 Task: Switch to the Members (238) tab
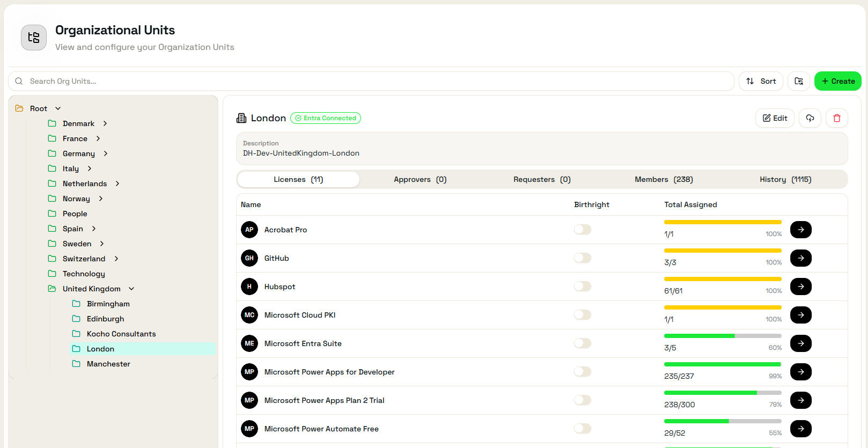pyautogui.click(x=664, y=180)
